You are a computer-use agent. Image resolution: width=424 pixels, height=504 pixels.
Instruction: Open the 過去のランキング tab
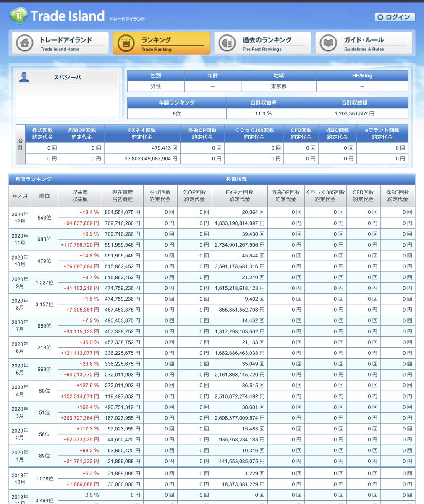pyautogui.click(x=263, y=43)
